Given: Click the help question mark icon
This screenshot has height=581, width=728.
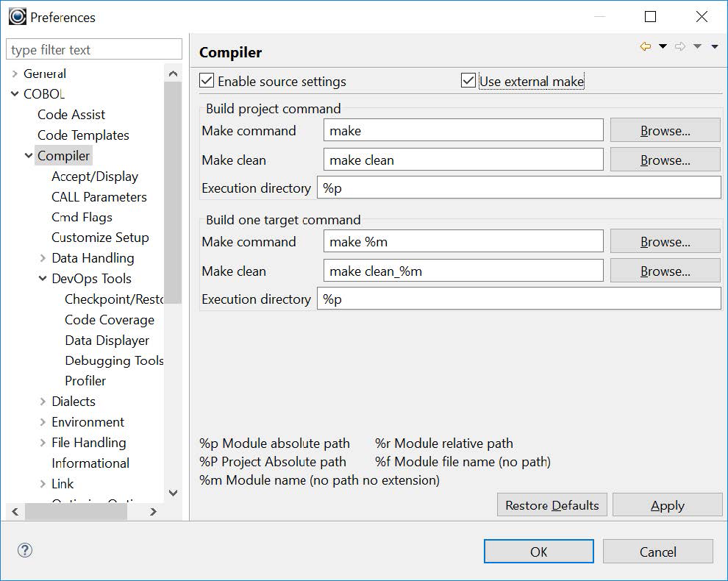Looking at the screenshot, I should [25, 550].
